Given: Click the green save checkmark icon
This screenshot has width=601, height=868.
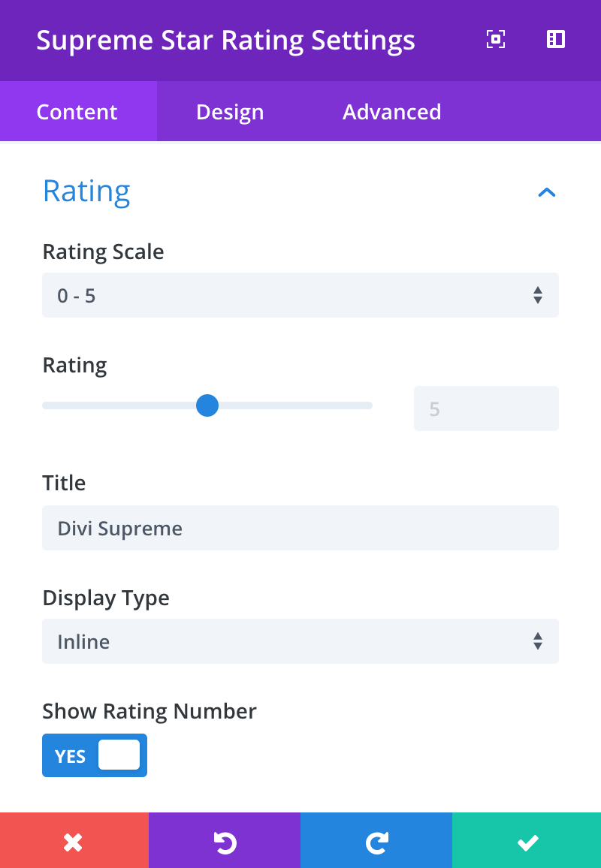Looking at the screenshot, I should (x=527, y=842).
